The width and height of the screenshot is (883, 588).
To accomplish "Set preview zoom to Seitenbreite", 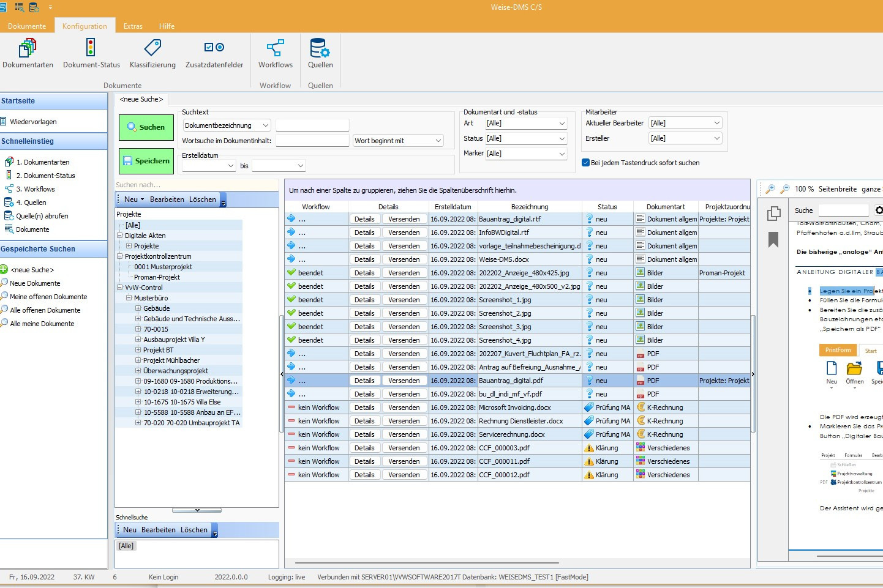I will 837,188.
